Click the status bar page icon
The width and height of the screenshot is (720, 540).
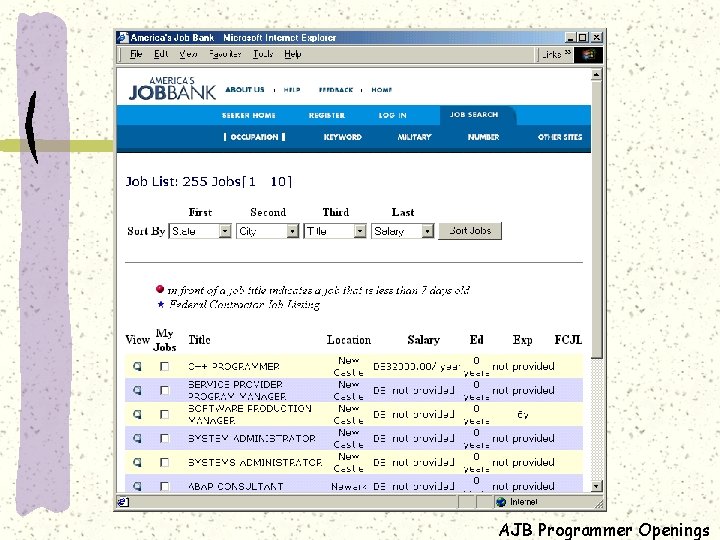point(123,502)
